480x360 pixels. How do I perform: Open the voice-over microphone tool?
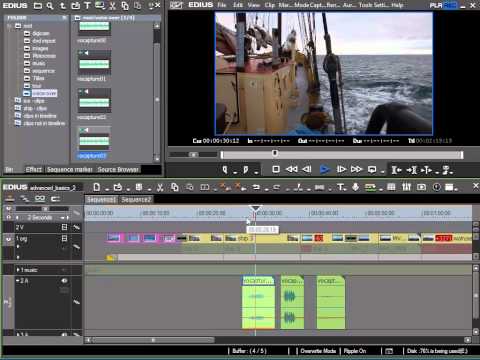(355, 187)
